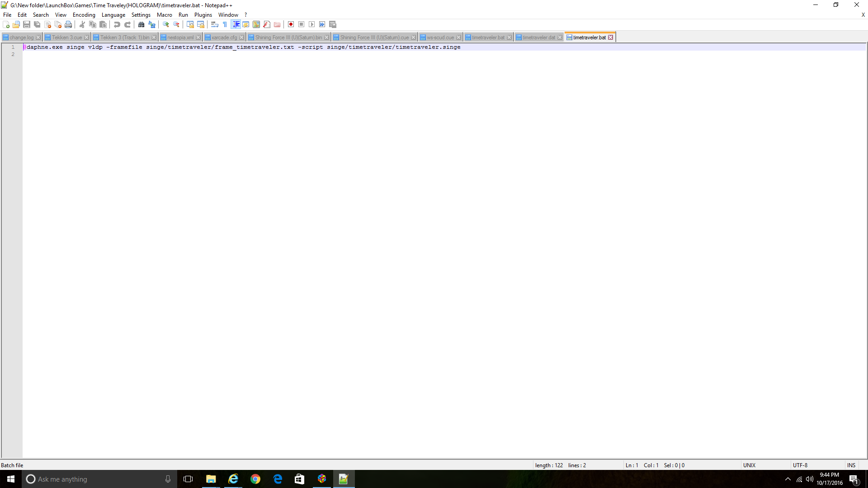Expand the Language menu
Image resolution: width=868 pixels, height=488 pixels.
point(113,15)
